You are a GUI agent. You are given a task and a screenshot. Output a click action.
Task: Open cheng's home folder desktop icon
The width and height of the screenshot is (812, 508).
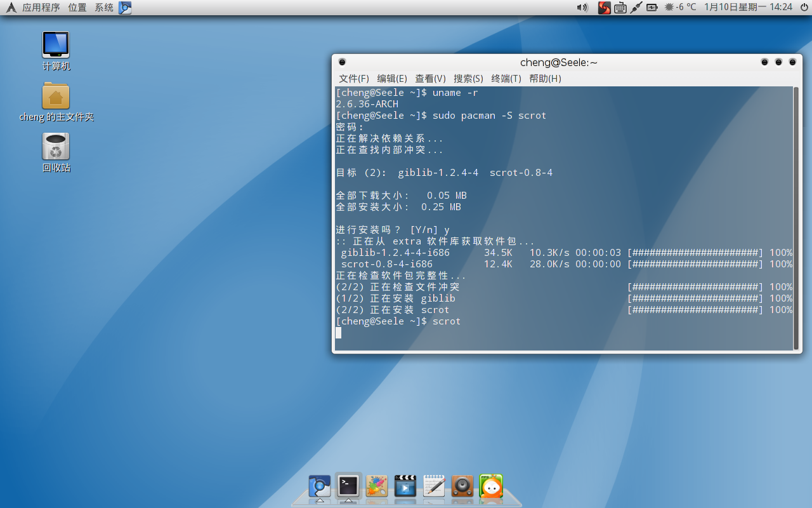coord(56,102)
